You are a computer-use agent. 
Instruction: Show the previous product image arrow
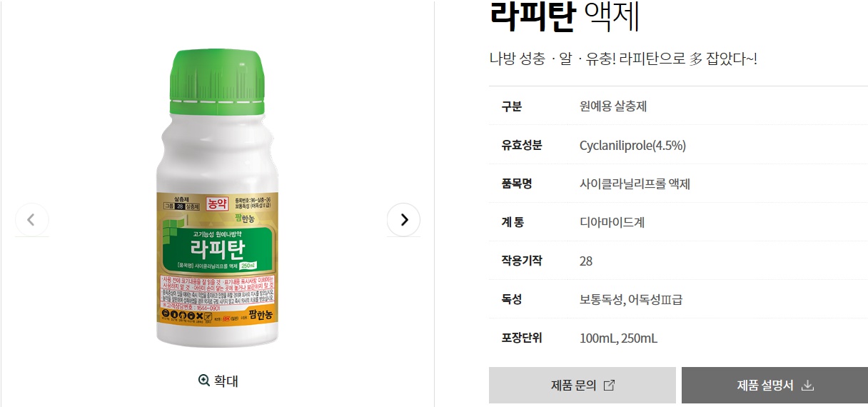31,220
